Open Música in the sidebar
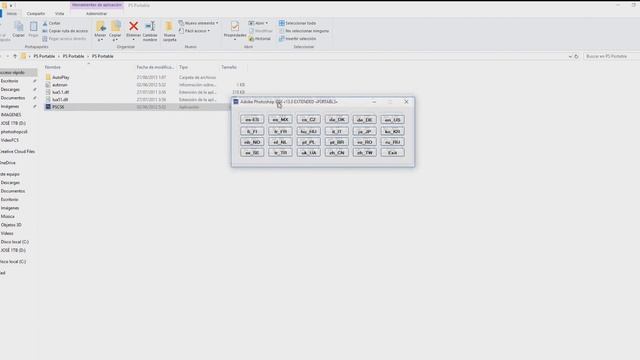 click(7, 216)
